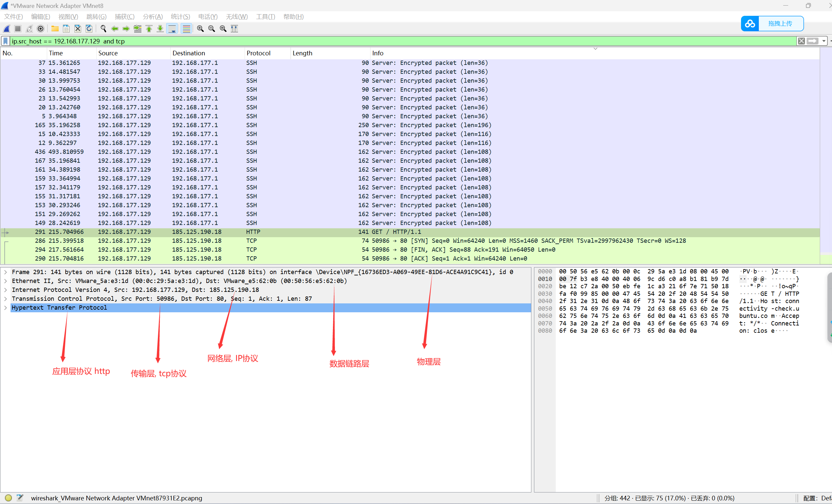The image size is (832, 504).
Task: Stop capturing packets with the square icon
Action: coord(18,29)
